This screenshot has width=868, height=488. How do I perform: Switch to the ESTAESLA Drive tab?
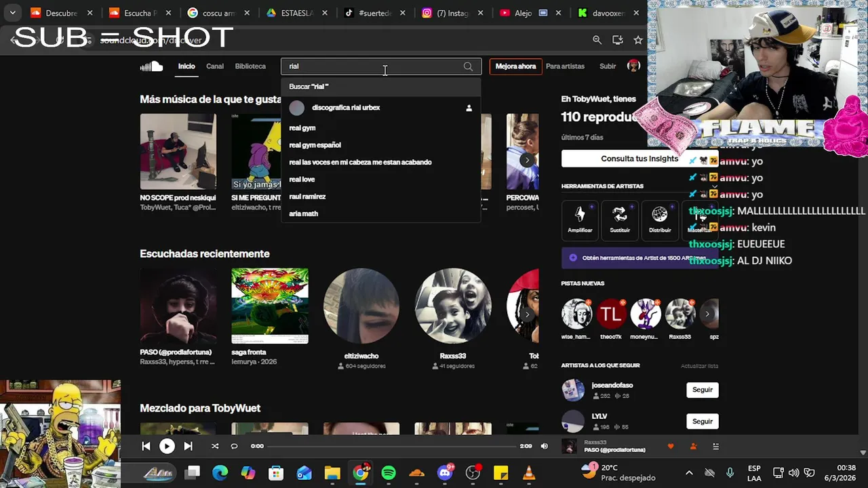point(296,13)
